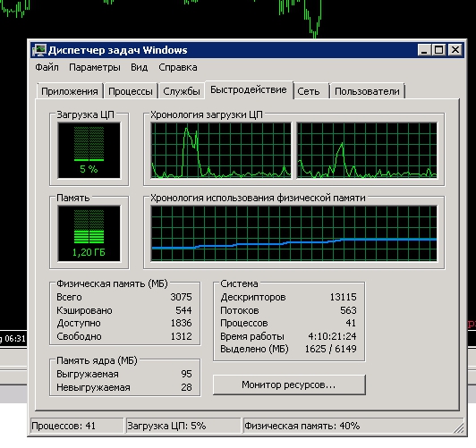476x448 pixels.
Task: Click the memory gauge showing 1,20 ГБ
Action: coord(89,233)
